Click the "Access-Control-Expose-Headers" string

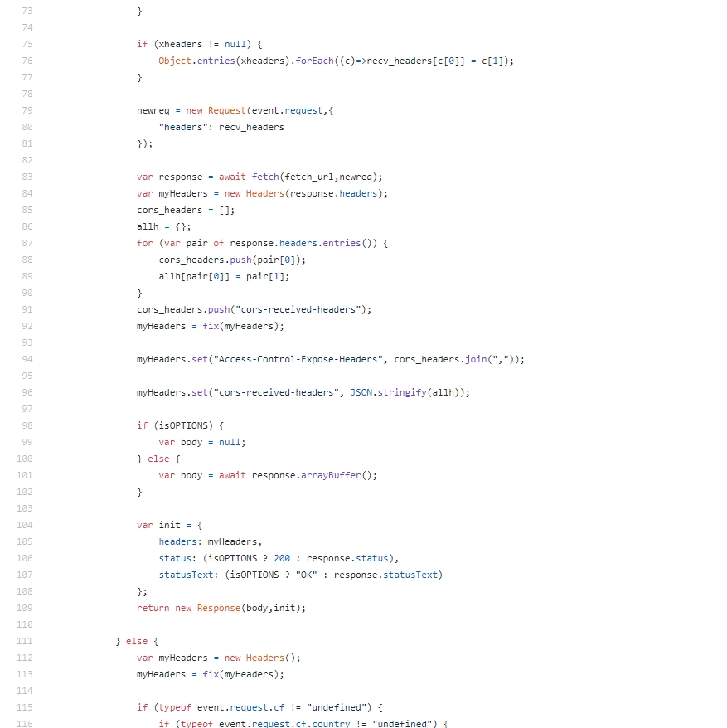[298, 359]
